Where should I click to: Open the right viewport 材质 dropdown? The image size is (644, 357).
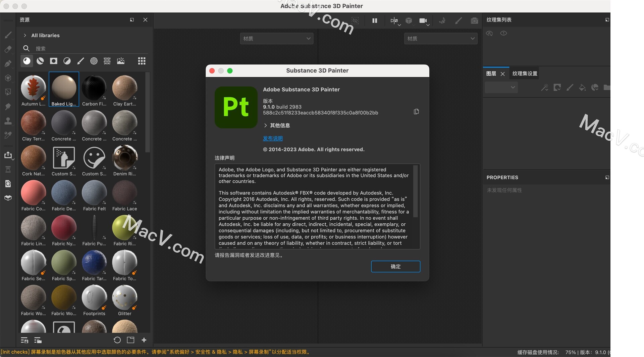click(x=441, y=39)
